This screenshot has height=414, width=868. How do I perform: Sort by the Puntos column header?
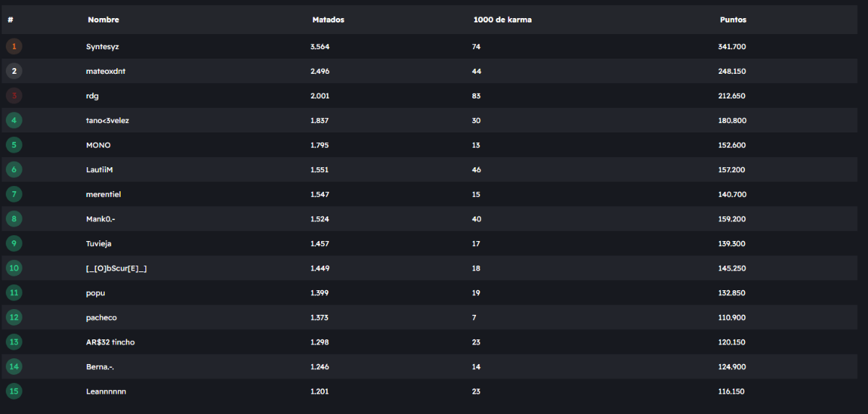click(x=733, y=20)
